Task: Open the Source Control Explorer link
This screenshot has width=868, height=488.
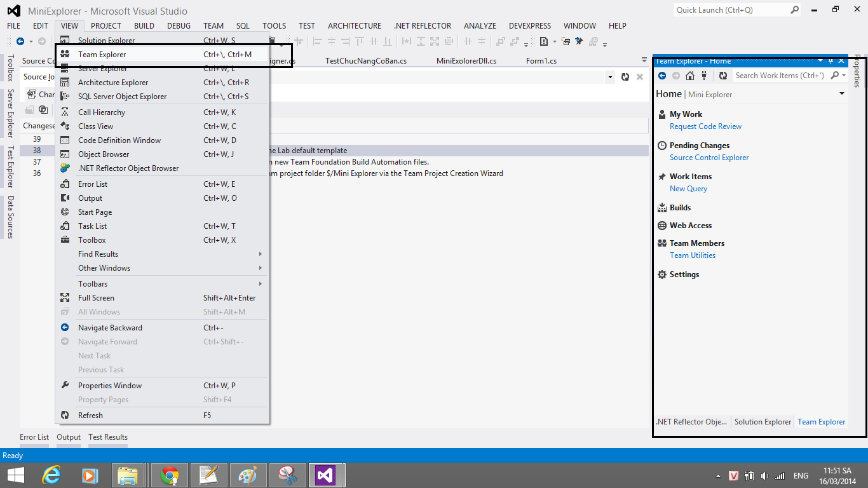Action: point(709,158)
